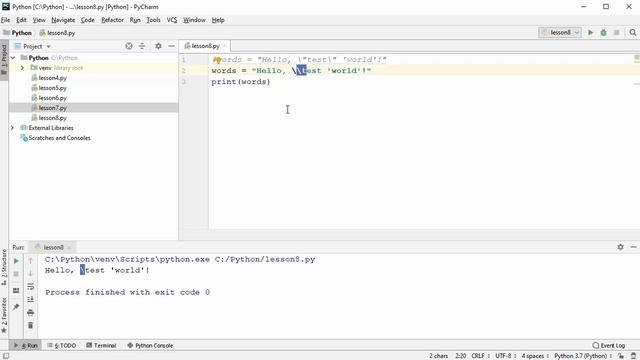Collapse the Python project root node
Screen dimensions: 640x360
13,58
